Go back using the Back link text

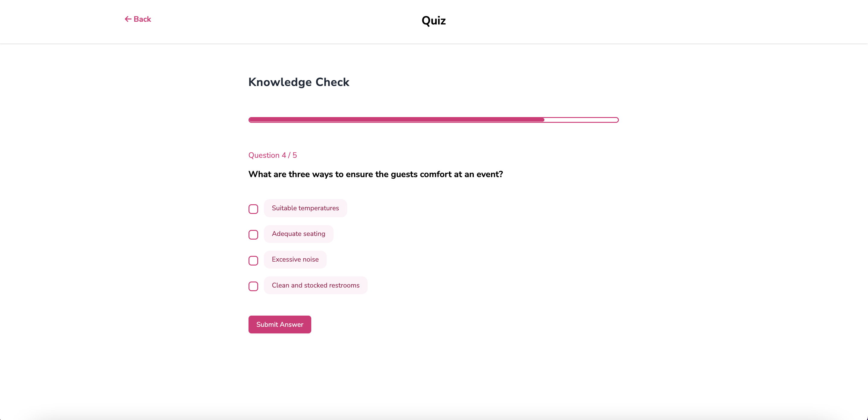pos(142,19)
